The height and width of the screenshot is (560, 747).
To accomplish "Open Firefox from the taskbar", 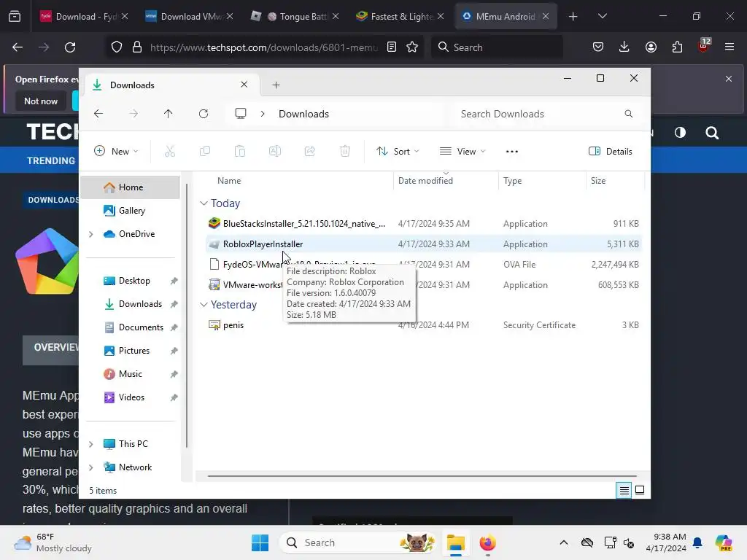I will (487, 542).
